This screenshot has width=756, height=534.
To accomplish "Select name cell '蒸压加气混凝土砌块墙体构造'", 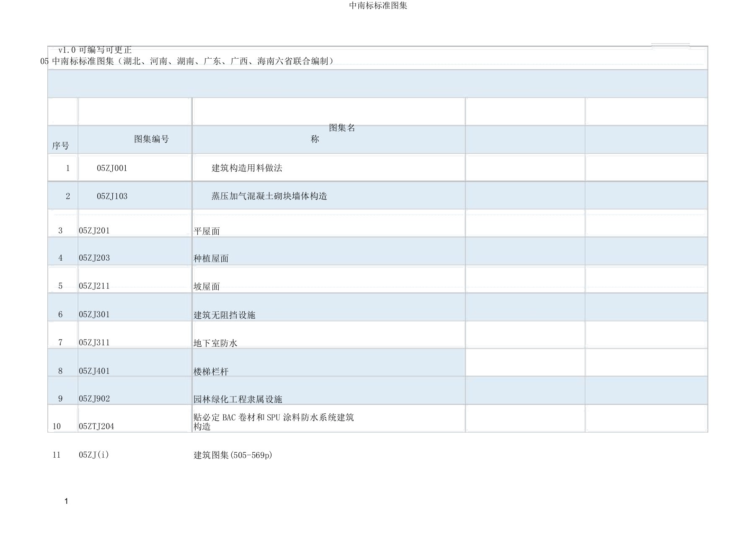I will tap(269, 196).
